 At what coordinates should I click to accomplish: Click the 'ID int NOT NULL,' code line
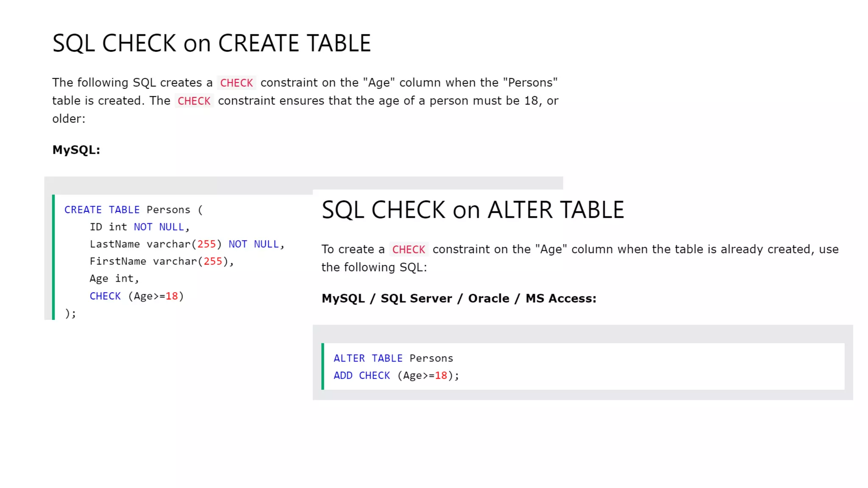(139, 227)
